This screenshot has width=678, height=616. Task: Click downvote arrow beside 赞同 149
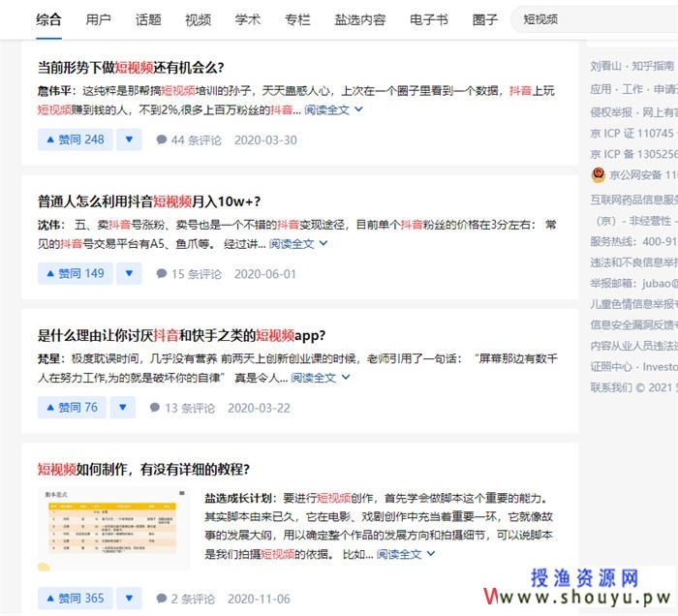(x=129, y=273)
